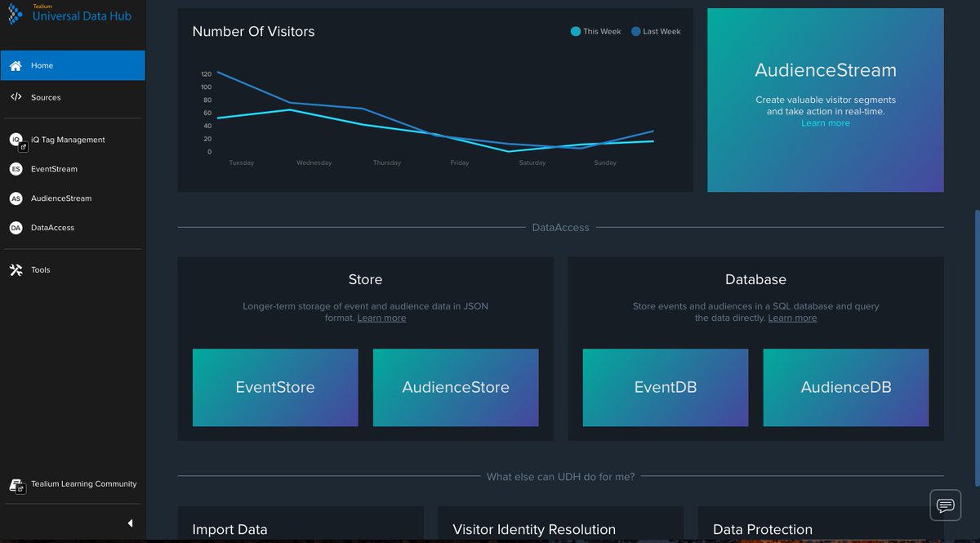Click the Sunday axis label
Screen dimensions: 980x543
click(605, 162)
